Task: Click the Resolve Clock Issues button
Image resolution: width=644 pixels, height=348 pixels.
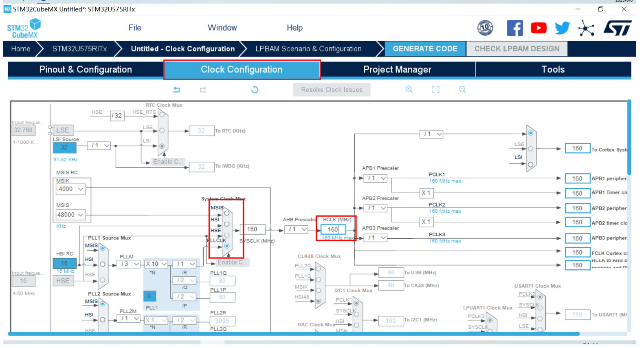Action: 332,90
